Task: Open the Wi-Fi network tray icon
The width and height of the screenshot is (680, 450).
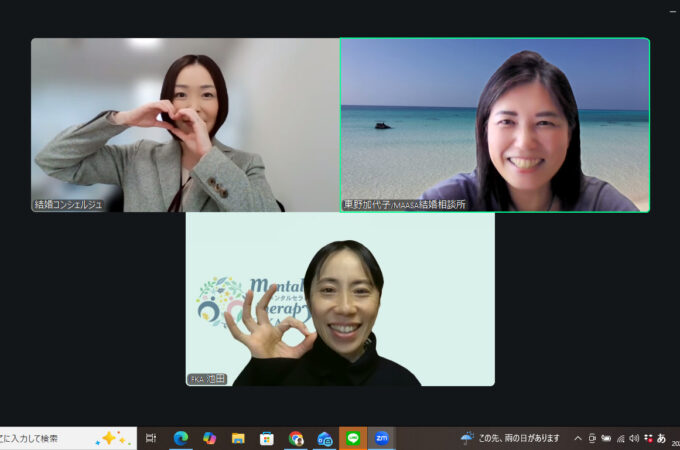Action: [x=620, y=438]
